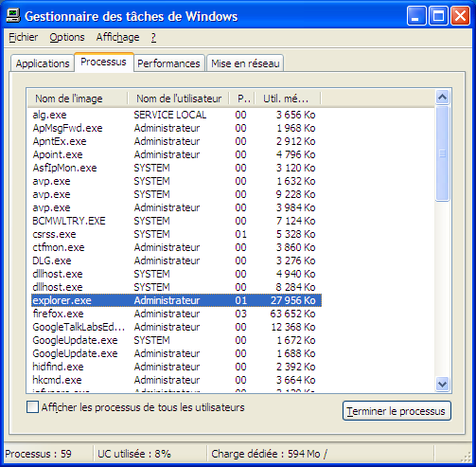
Task: Select the firefox.exe process
Action: pos(176,314)
